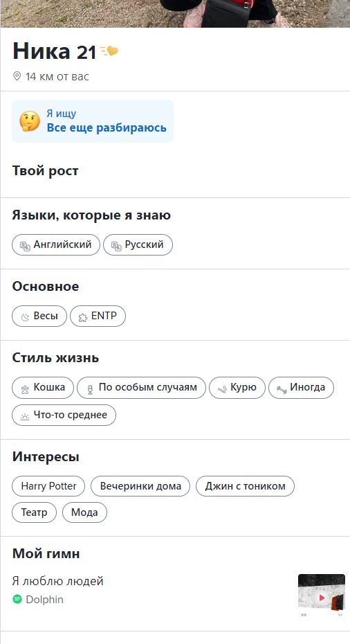Click the Интересы section heading

pyautogui.click(x=46, y=457)
